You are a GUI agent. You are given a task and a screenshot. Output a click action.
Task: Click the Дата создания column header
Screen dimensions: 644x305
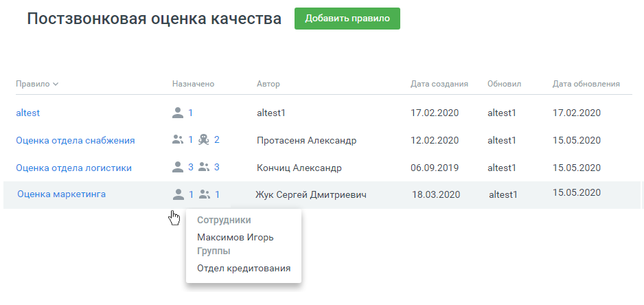pyautogui.click(x=439, y=84)
